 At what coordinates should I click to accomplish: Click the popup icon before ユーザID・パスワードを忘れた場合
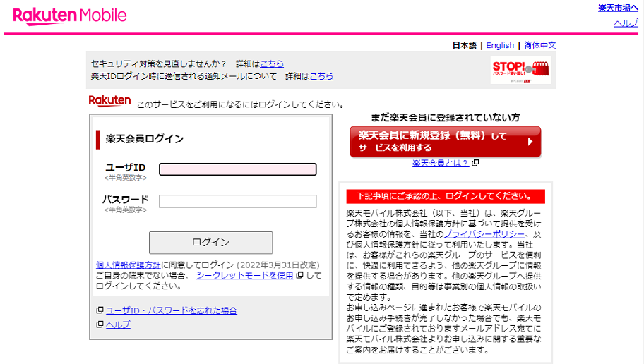pos(100,310)
